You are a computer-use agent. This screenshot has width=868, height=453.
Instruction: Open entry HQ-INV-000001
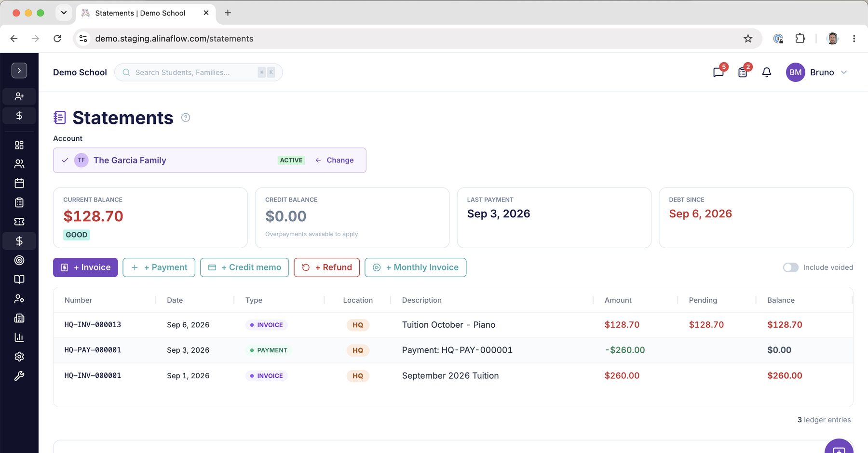[93, 375]
